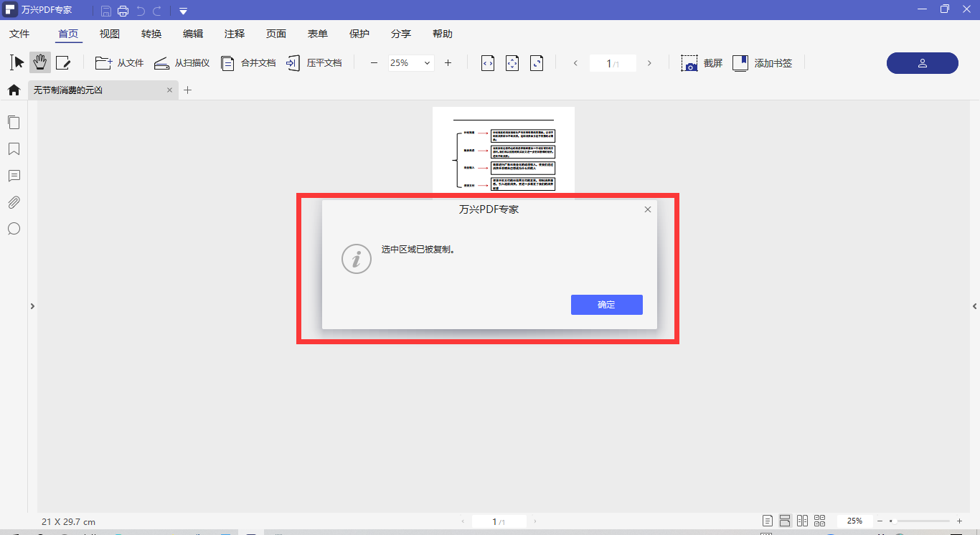Toggle two-page side-by-side view mode
980x535 pixels.
pyautogui.click(x=802, y=521)
